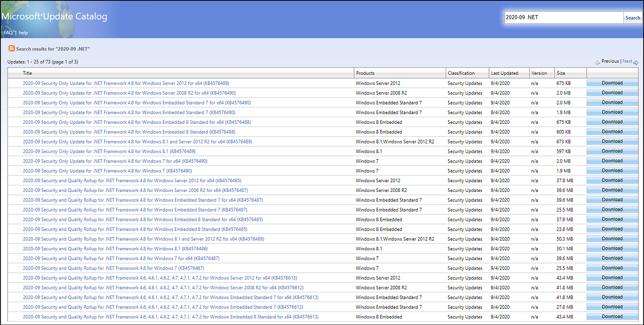This screenshot has height=325, width=644.
Task: Click the Previous page arrow icon
Action: [x=598, y=62]
